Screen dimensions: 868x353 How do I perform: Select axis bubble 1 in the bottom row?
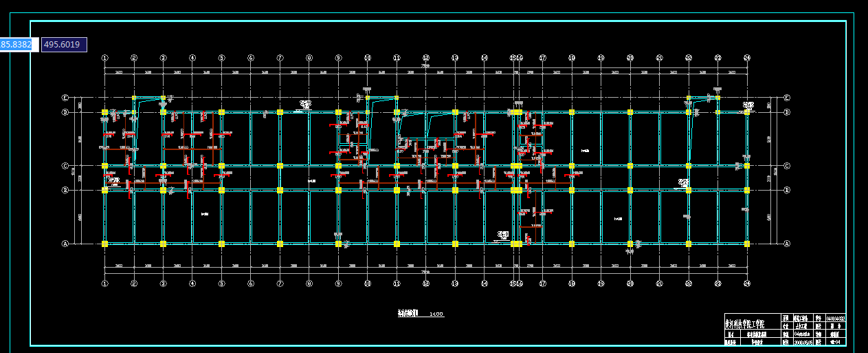click(104, 283)
